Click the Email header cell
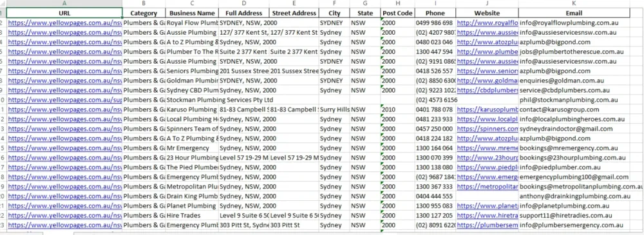 point(574,13)
